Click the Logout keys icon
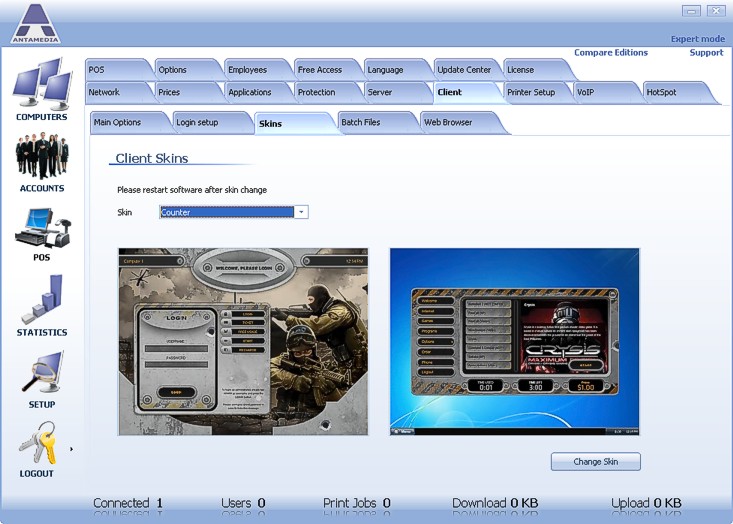This screenshot has width=733, height=524. (38, 442)
